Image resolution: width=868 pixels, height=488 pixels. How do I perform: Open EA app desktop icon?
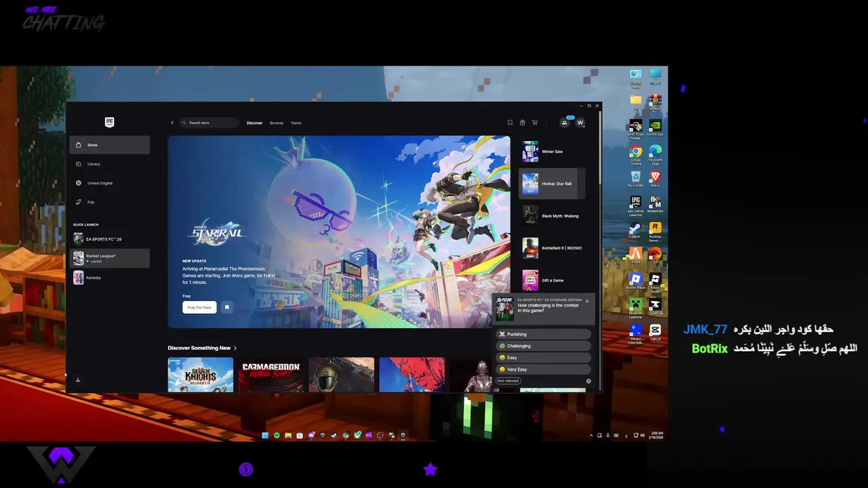655,256
